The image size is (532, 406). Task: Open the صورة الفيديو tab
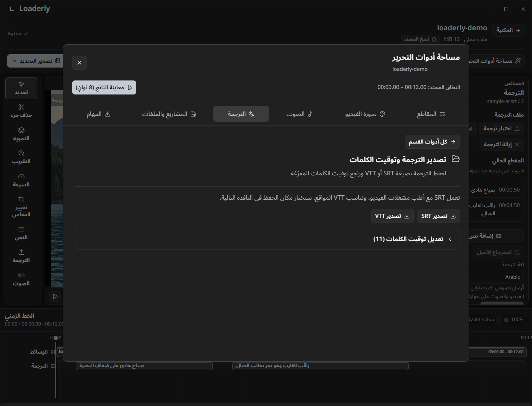pyautogui.click(x=365, y=114)
